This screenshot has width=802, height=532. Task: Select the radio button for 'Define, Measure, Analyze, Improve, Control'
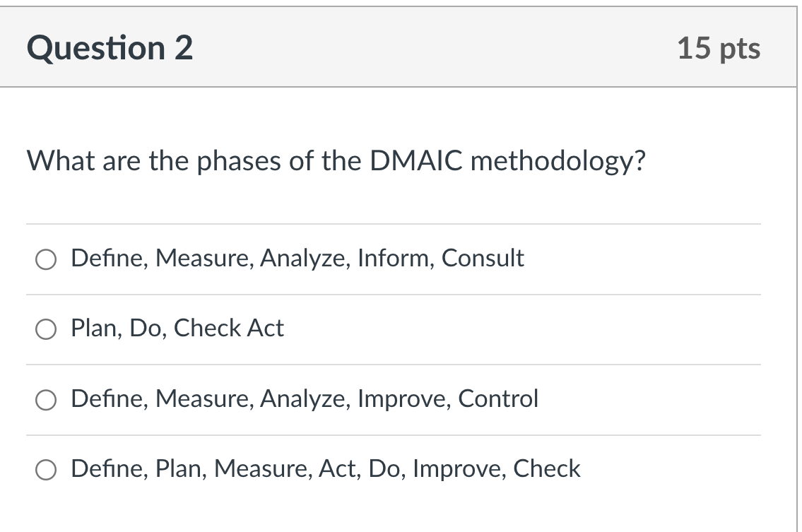click(45, 399)
